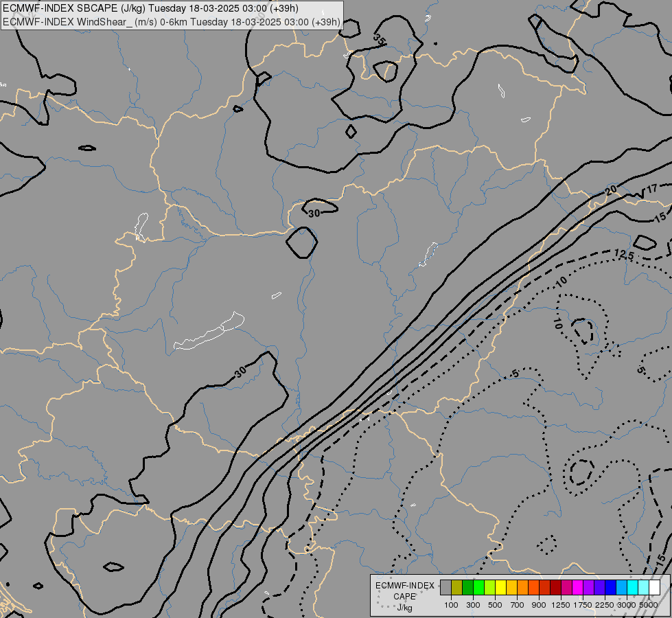The width and height of the screenshot is (672, 618).
Task: Click the "3000" legend tick label
Action: 627,605
